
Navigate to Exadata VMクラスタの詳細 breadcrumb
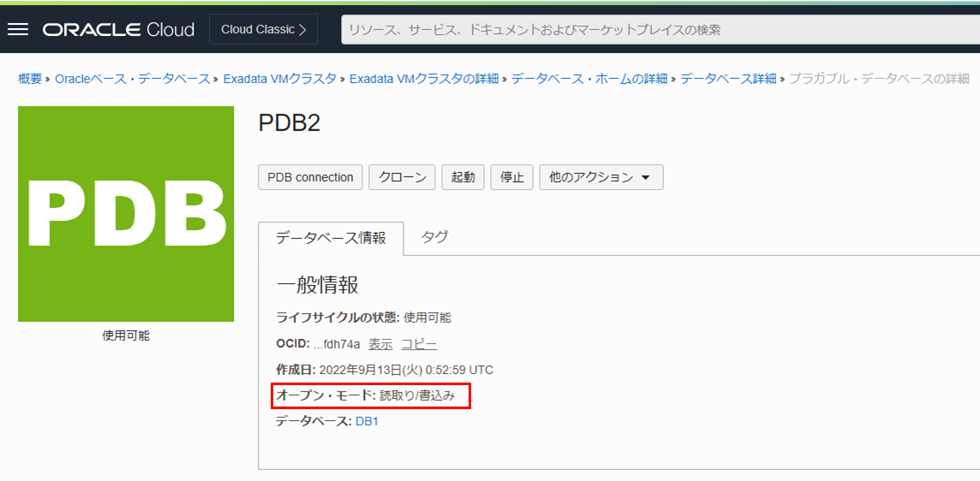(x=424, y=79)
